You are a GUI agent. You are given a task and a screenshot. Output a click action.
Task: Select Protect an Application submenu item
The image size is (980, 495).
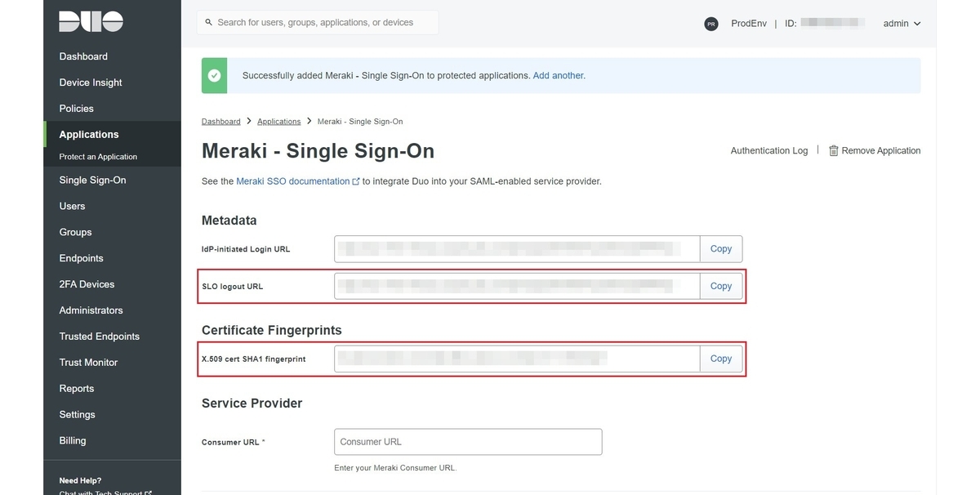click(98, 157)
